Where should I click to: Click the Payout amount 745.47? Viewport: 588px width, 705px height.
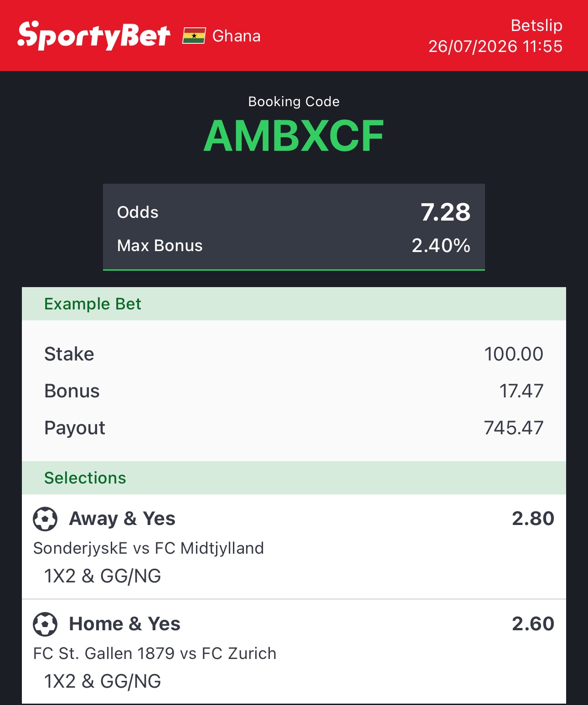514,428
